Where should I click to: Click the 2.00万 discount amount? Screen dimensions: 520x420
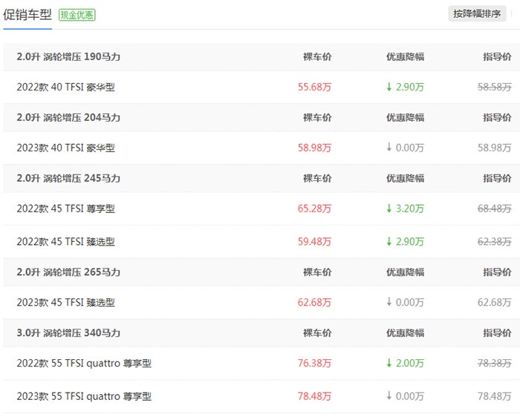tap(410, 364)
